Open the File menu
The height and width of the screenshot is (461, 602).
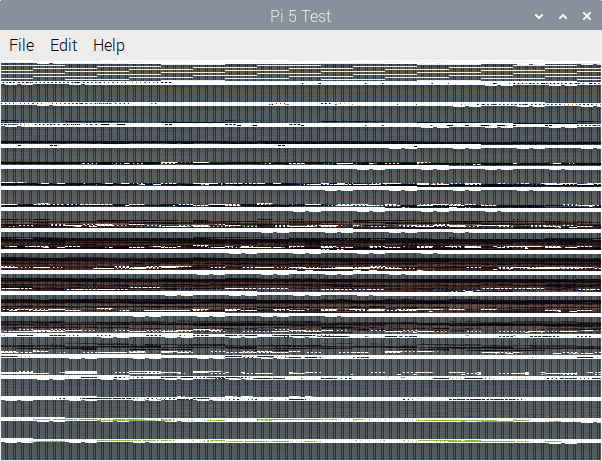pos(22,45)
